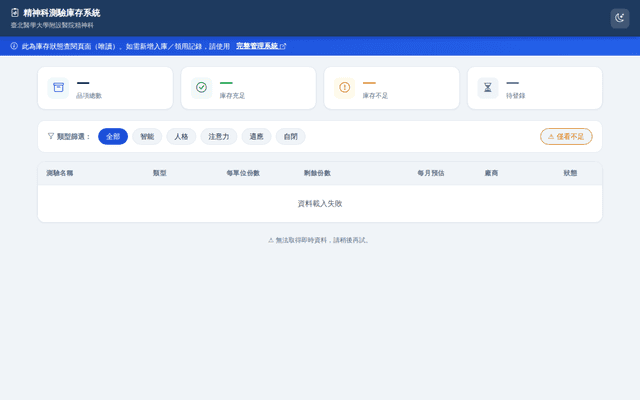Click the archive box icon for 品項總數
Screen dimensions: 640x400
[x=58, y=88]
